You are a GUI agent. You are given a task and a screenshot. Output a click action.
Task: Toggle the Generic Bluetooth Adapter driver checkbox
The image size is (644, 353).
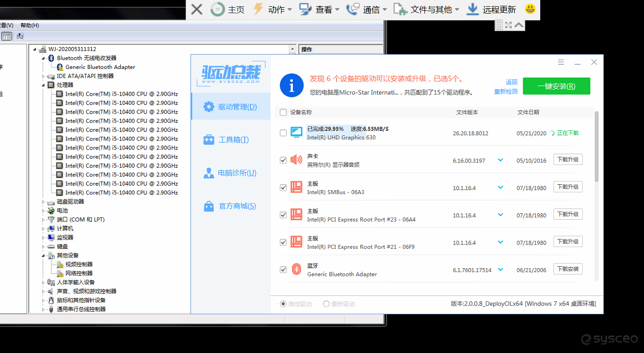pyautogui.click(x=283, y=270)
